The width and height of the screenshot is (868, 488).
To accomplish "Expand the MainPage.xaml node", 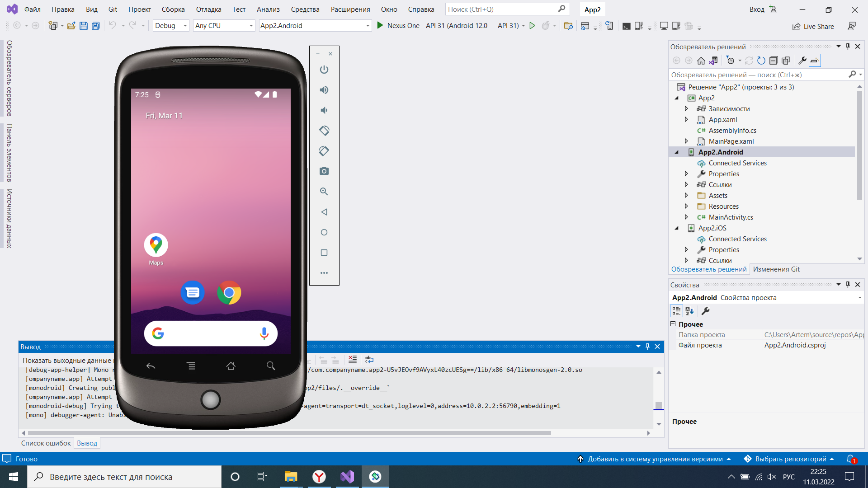I will [686, 141].
